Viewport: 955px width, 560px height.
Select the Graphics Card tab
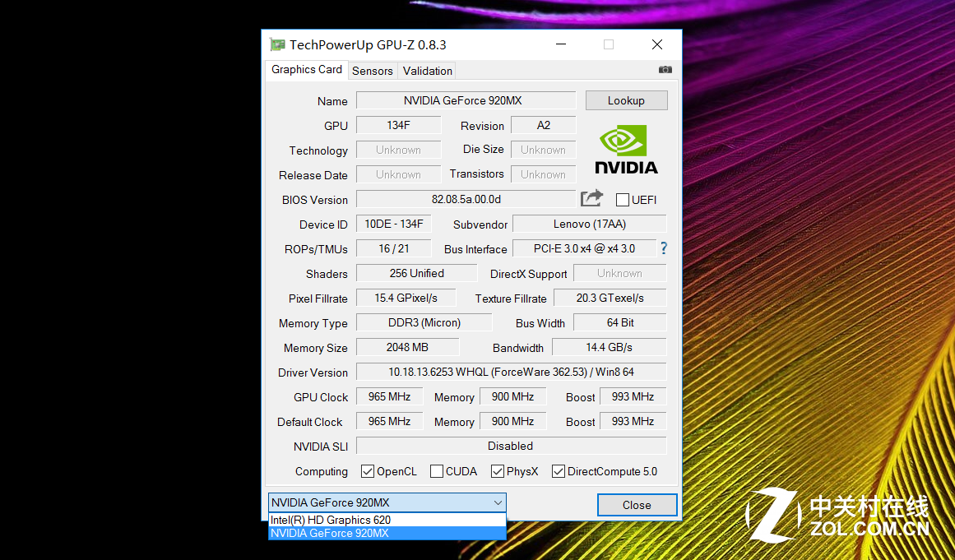[x=307, y=70]
